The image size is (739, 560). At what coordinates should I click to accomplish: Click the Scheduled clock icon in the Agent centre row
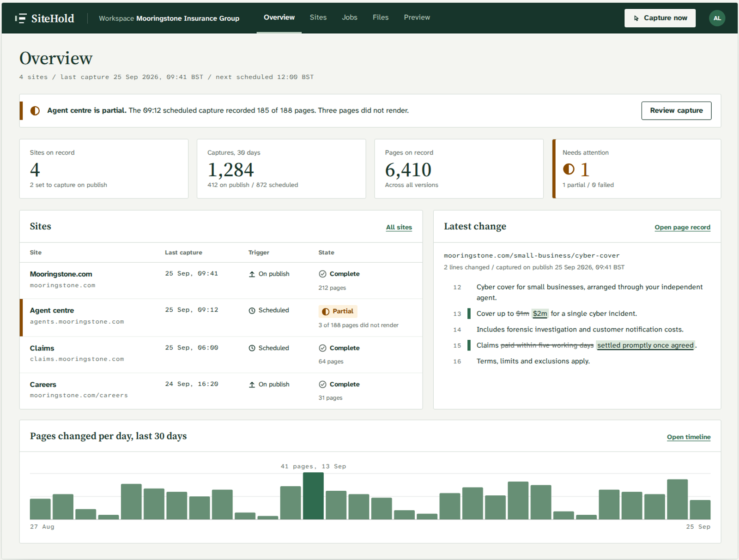tap(252, 311)
